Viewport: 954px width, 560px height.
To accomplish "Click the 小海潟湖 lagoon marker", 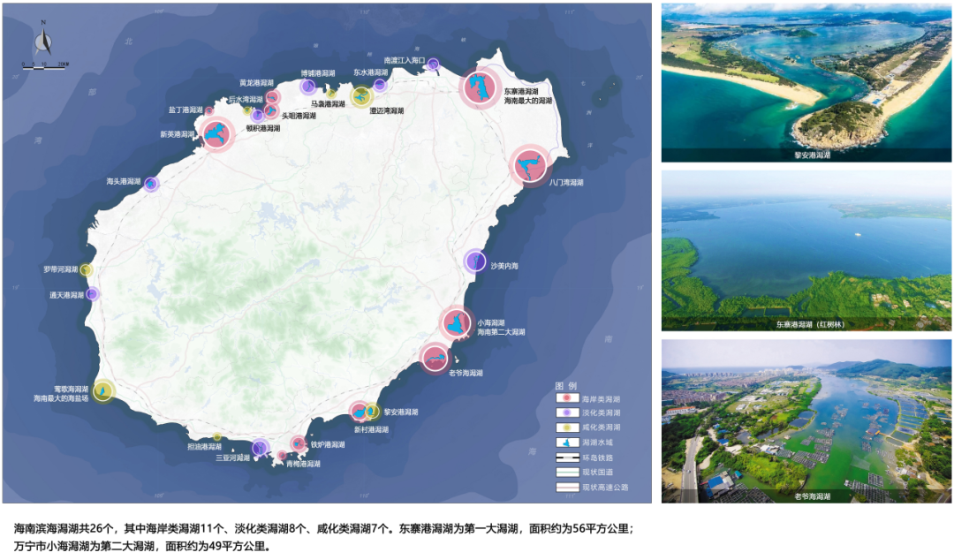I will tap(457, 323).
